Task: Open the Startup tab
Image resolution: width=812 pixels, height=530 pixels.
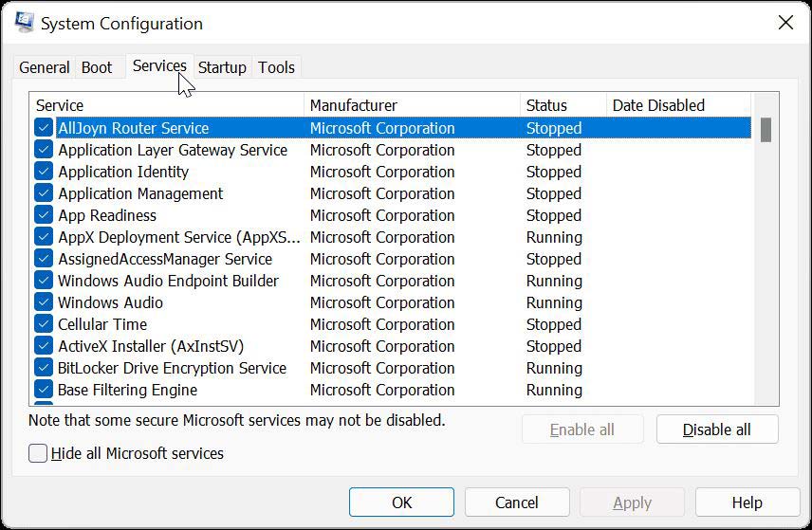Action: 222,67
